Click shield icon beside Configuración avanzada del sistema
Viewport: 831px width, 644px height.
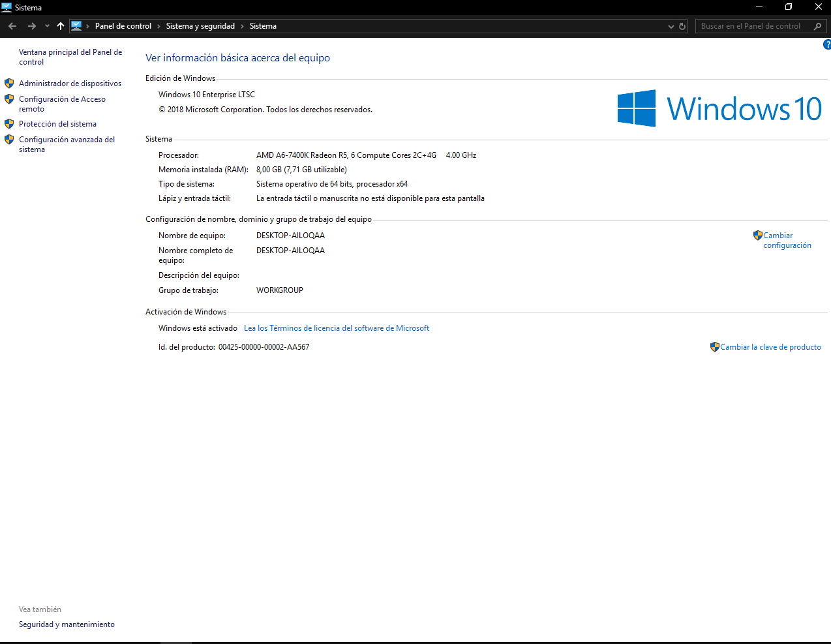[9, 140]
